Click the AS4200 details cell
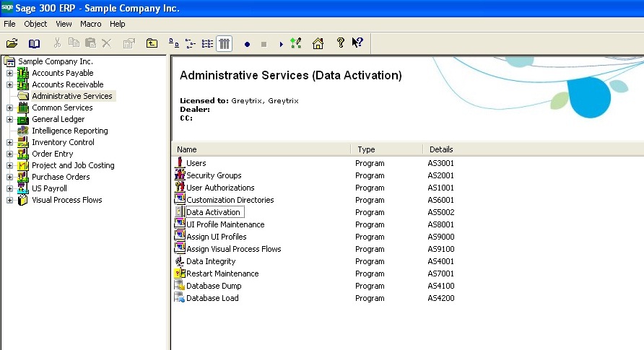This screenshot has width=644, height=350. pyautogui.click(x=440, y=298)
